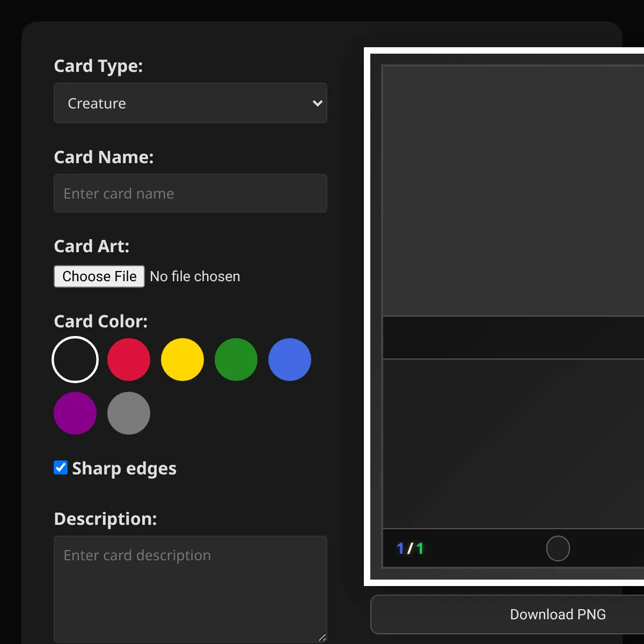Select the gray card color swatch

click(129, 413)
